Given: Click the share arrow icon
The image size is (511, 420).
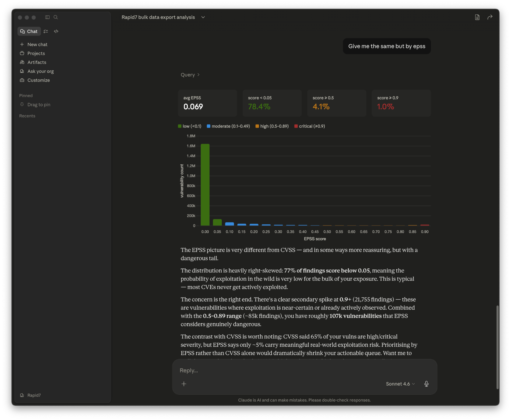Looking at the screenshot, I should pyautogui.click(x=490, y=17).
